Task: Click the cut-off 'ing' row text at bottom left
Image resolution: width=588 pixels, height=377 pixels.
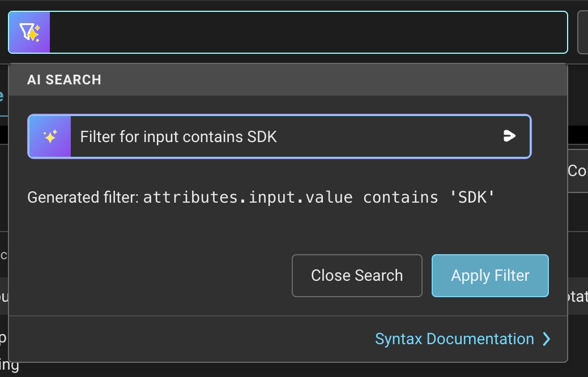Action: [9, 365]
